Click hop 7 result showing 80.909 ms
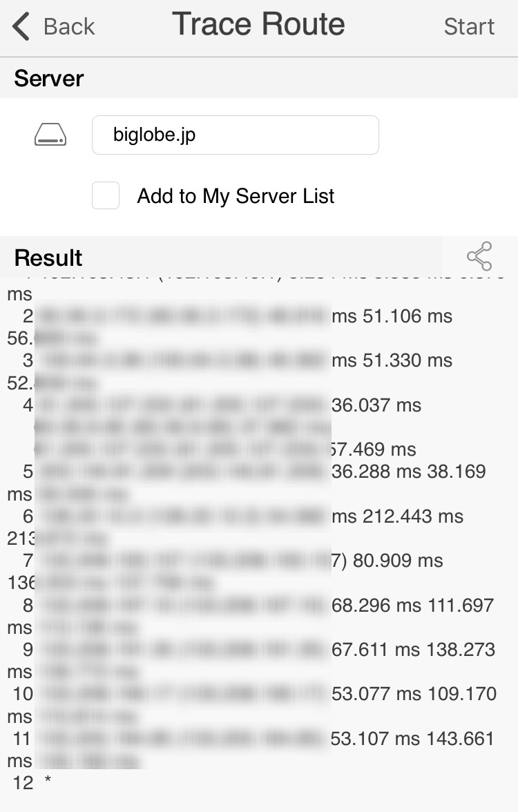Viewport: 518px width, 812px height. 397,561
